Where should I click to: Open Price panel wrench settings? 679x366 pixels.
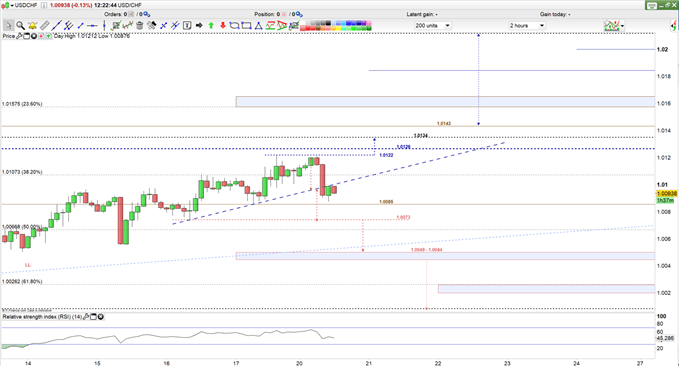click(19, 36)
